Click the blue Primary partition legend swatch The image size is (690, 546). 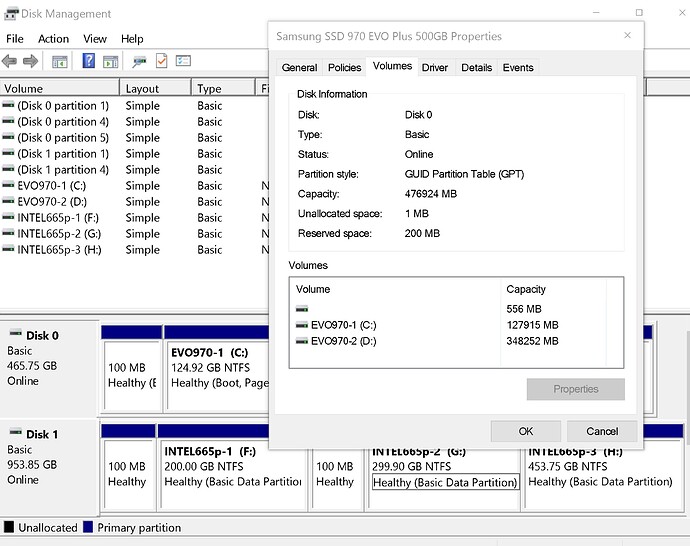88,527
